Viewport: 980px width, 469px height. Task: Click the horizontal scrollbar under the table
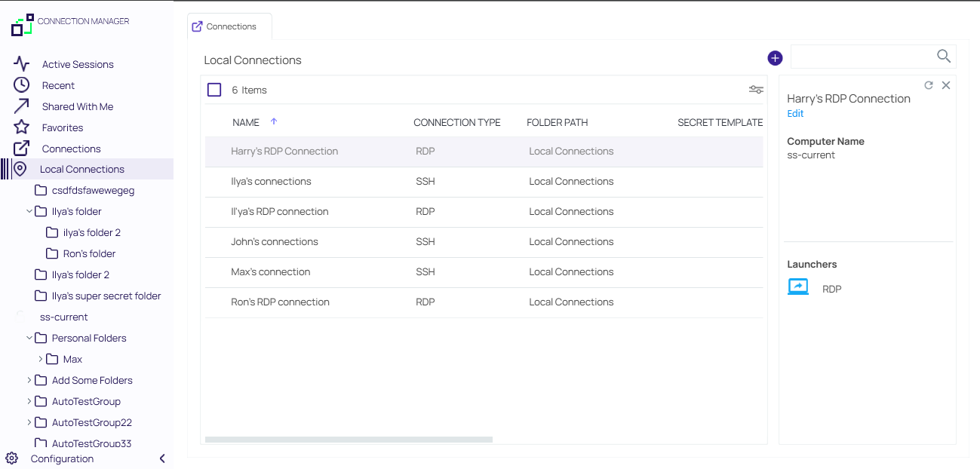[349, 439]
